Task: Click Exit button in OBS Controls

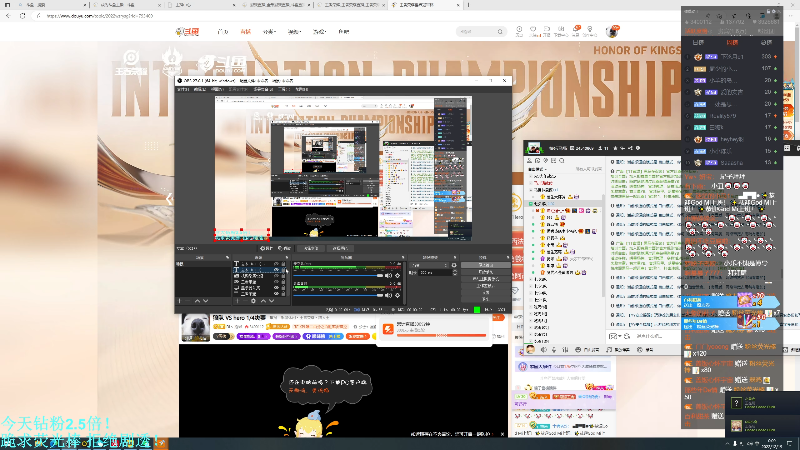Action: point(486,299)
